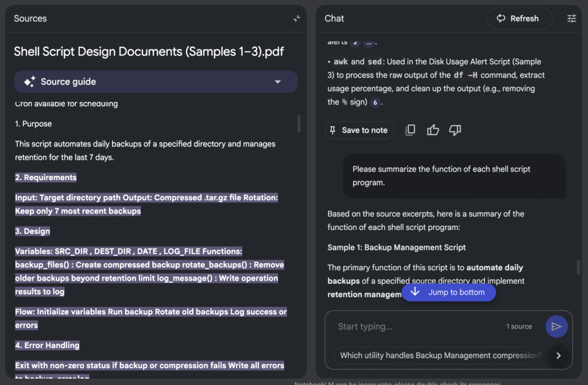The image size is (588, 385).
Task: Expand the additional citations ellipsis chip
Action: tap(369, 43)
